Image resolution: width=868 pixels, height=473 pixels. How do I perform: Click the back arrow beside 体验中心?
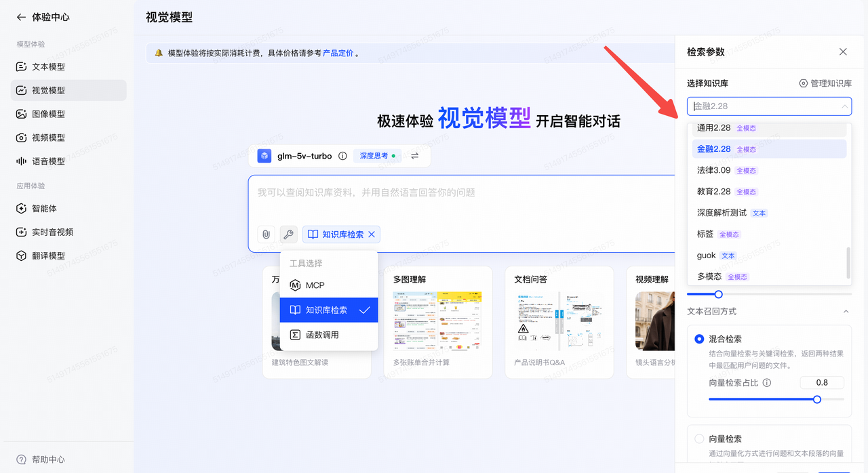[21, 17]
